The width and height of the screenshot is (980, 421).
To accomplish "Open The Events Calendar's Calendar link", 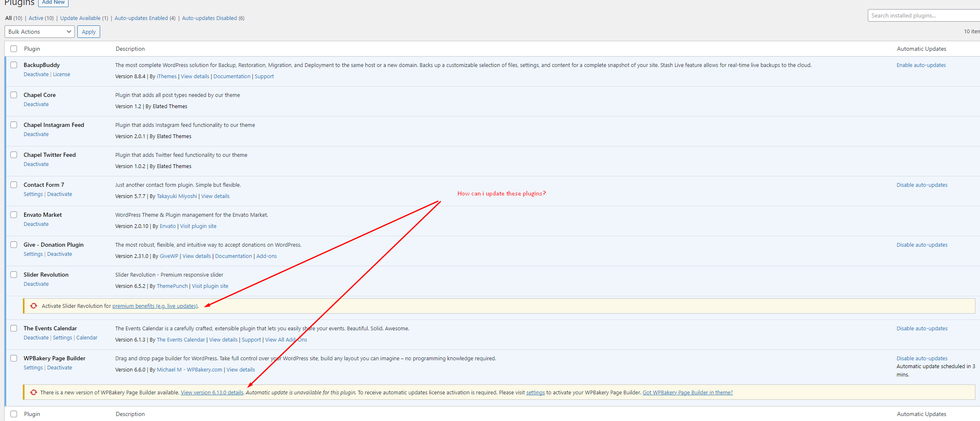I will 87,338.
